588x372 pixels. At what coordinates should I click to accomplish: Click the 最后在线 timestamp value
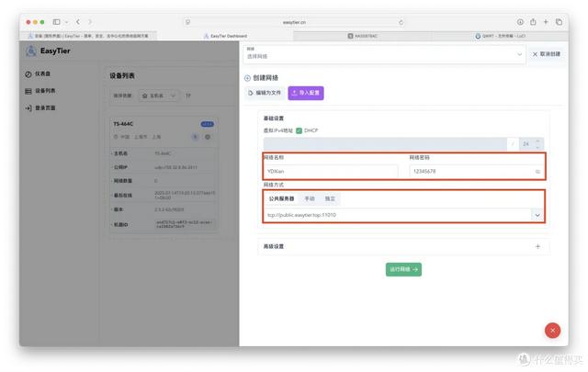pyautogui.click(x=185, y=195)
